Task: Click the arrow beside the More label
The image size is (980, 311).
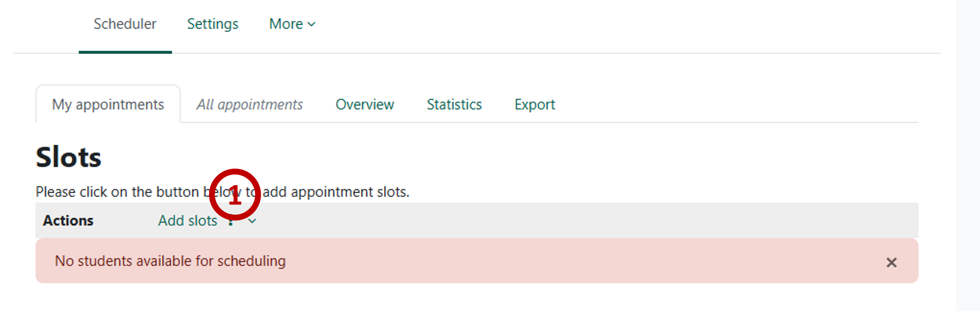Action: 312,24
